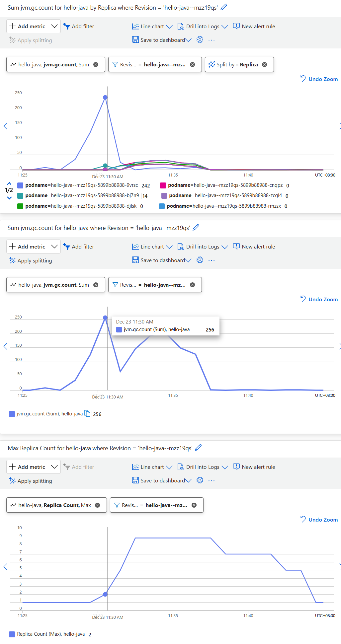Click the green djlsk pod color swatch
Image resolution: width=341 pixels, height=644 pixels.
20,206
